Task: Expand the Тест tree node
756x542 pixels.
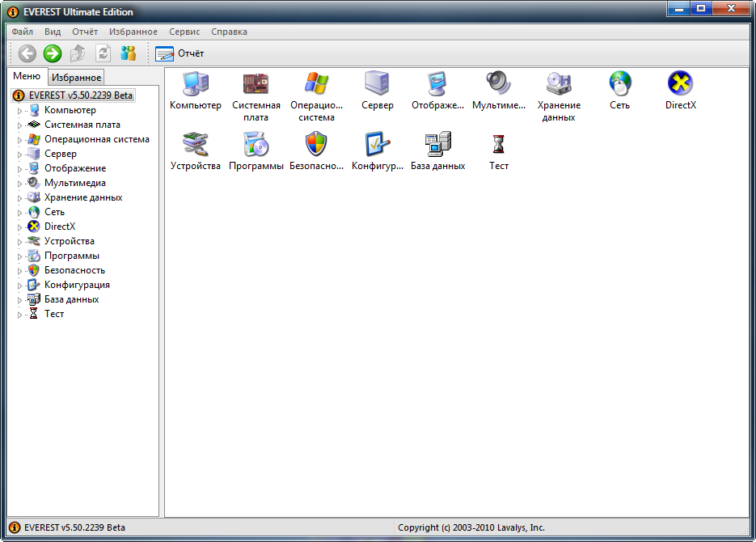Action: click(19, 315)
